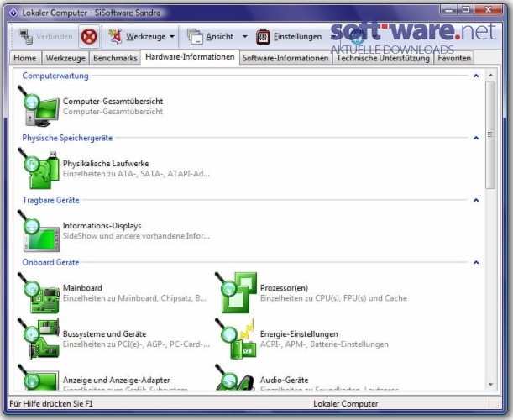Open the Anzeige und Anzeige-Adapter icon
The width and height of the screenshot is (513, 420).
coord(39,377)
